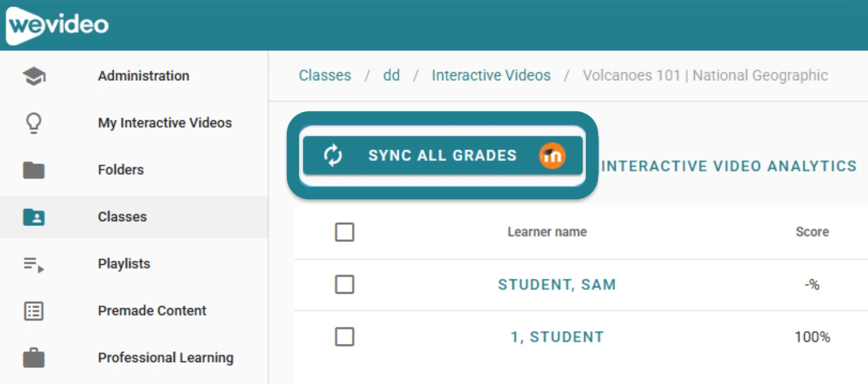Click the Professional Learning briefcase icon
The width and height of the screenshot is (868, 384).
click(34, 358)
